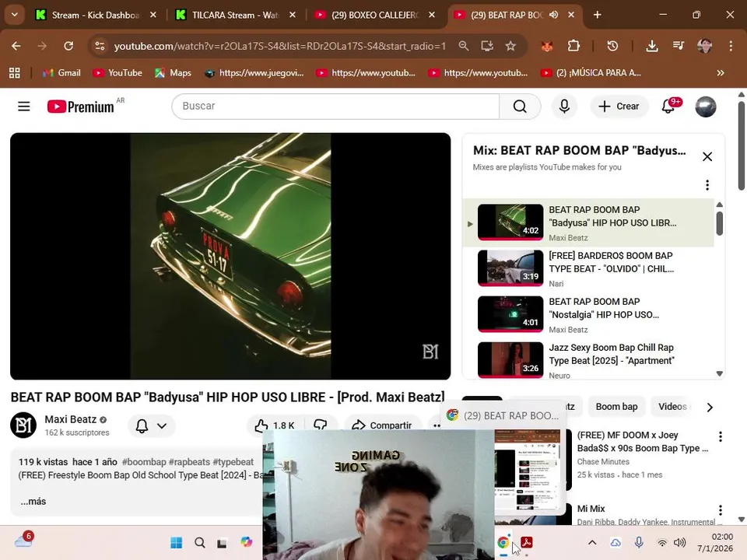Go to YouTube Premium home logo

pyautogui.click(x=80, y=107)
